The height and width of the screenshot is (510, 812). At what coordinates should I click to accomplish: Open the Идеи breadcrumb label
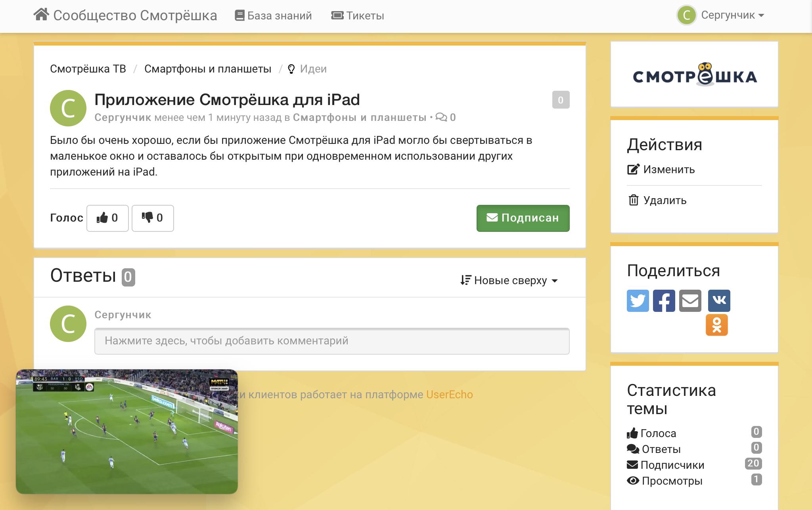[313, 69]
